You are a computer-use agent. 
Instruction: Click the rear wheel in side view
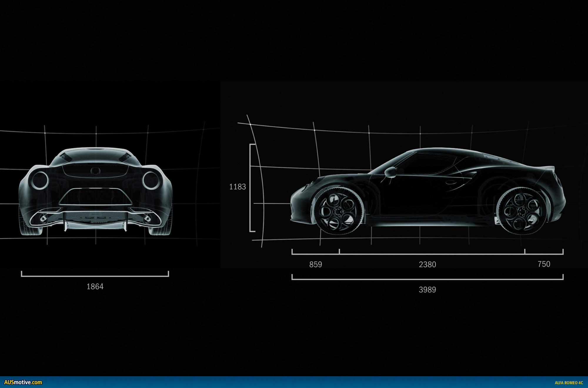(x=521, y=211)
